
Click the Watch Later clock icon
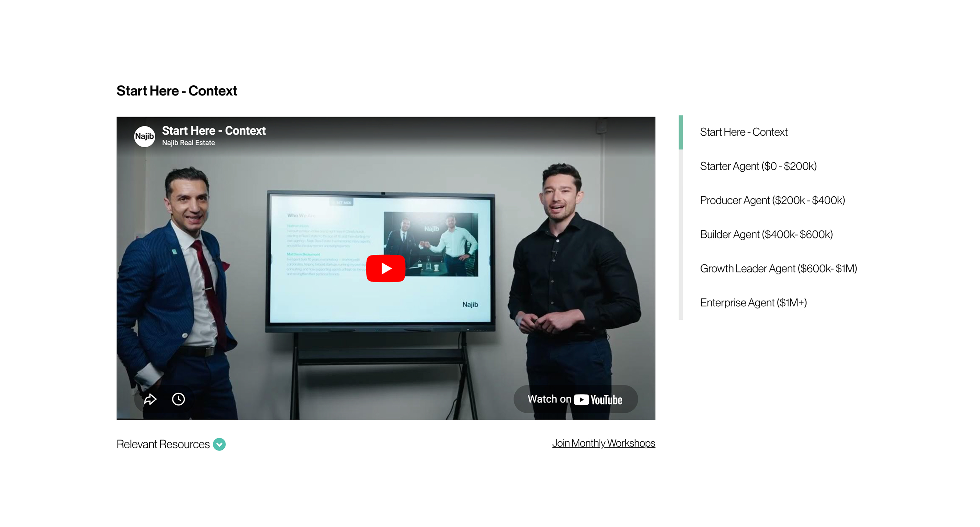pyautogui.click(x=179, y=399)
